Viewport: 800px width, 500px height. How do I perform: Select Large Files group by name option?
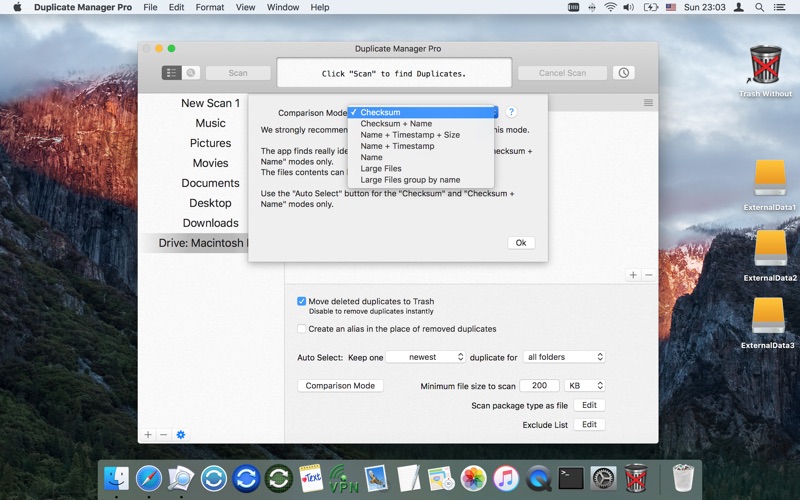pyautogui.click(x=410, y=180)
